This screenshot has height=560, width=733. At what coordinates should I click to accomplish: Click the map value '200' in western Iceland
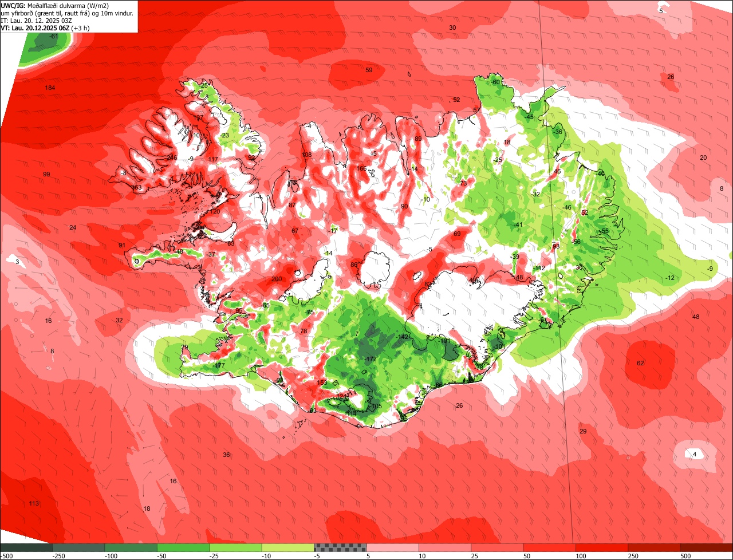(277, 279)
